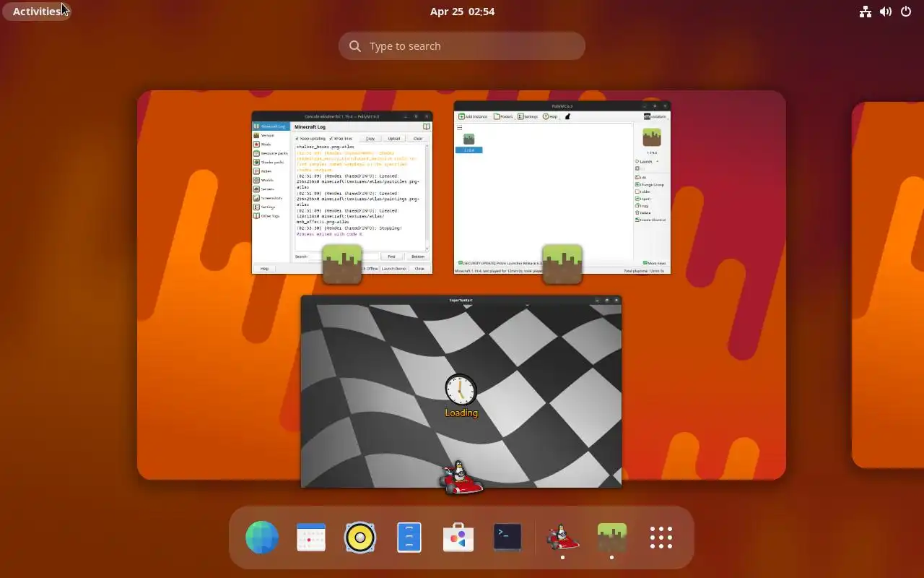Open the power menu icon

click(906, 12)
